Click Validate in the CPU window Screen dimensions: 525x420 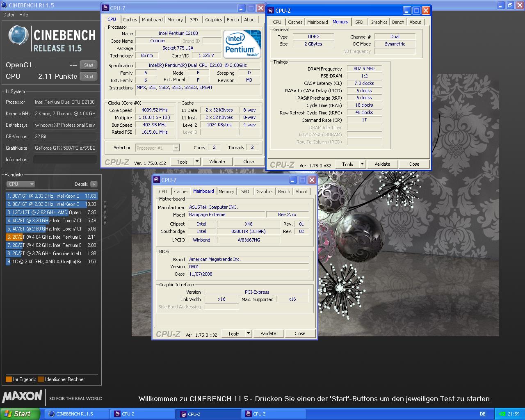(x=217, y=162)
